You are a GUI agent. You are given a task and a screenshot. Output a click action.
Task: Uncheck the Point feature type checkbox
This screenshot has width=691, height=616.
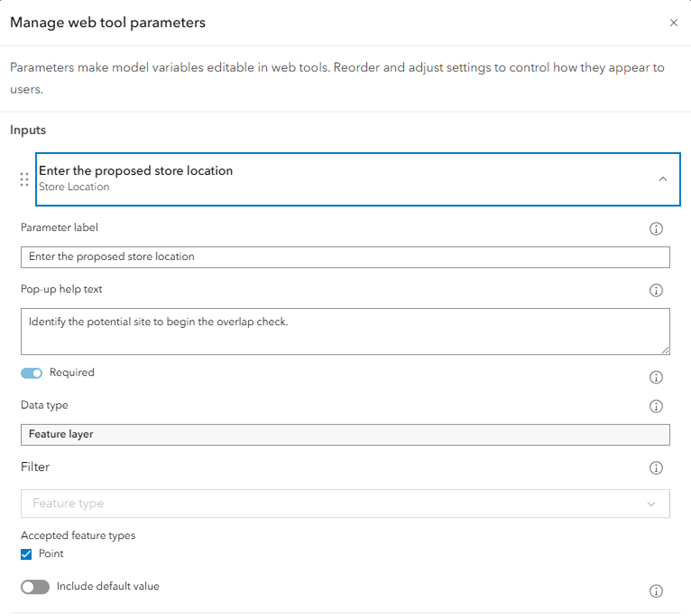[26, 554]
